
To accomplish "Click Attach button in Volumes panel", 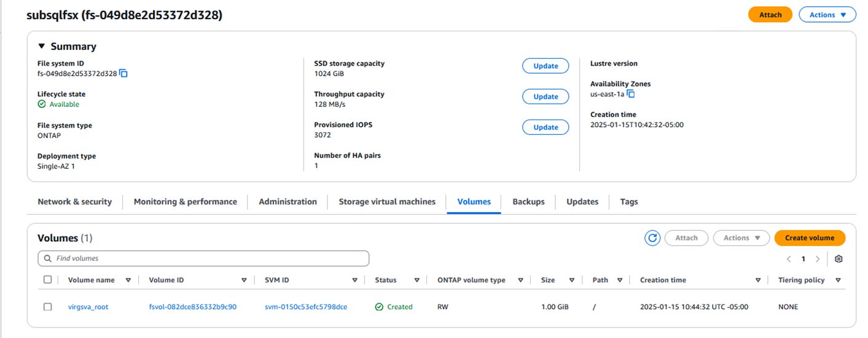I will pos(686,238).
